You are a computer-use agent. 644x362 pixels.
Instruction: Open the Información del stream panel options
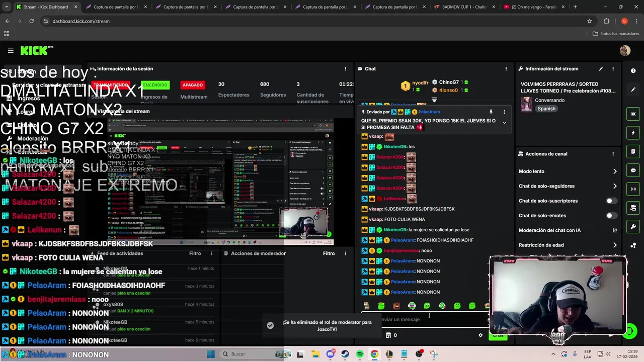613,69
